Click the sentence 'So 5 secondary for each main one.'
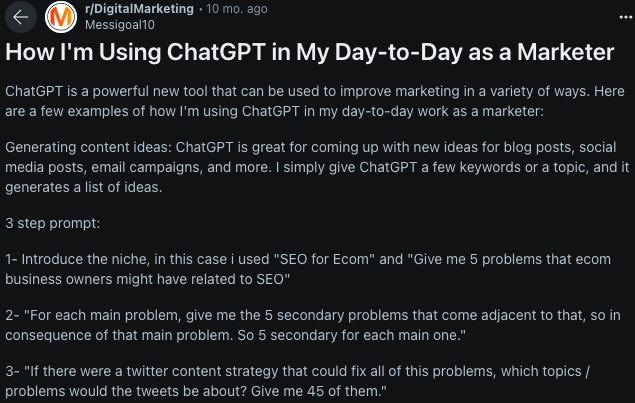 click(x=352, y=335)
